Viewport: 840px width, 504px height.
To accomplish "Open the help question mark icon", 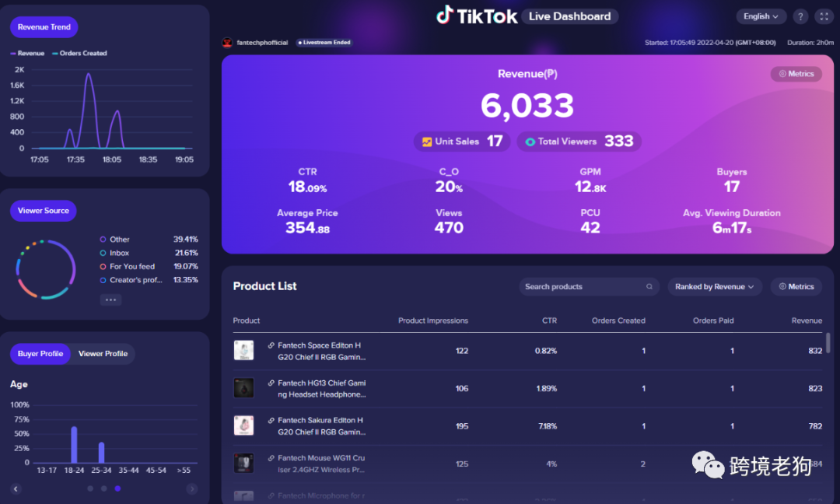I will tap(800, 16).
